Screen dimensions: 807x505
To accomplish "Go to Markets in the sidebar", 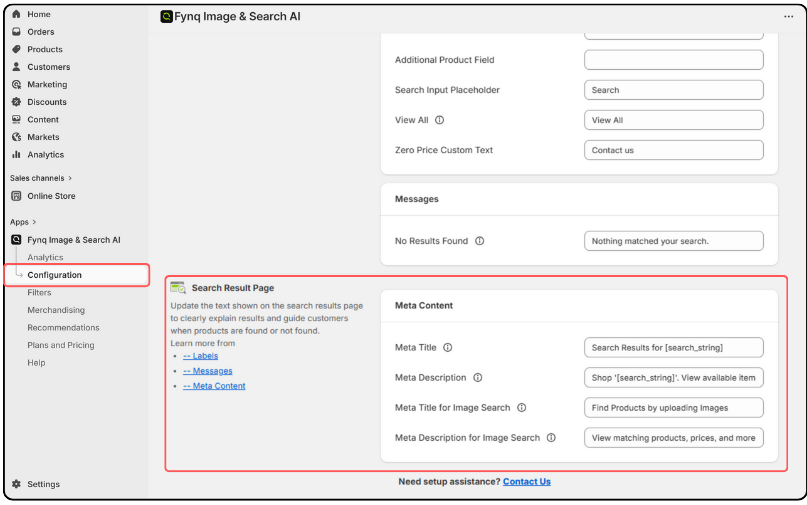I will [x=43, y=136].
